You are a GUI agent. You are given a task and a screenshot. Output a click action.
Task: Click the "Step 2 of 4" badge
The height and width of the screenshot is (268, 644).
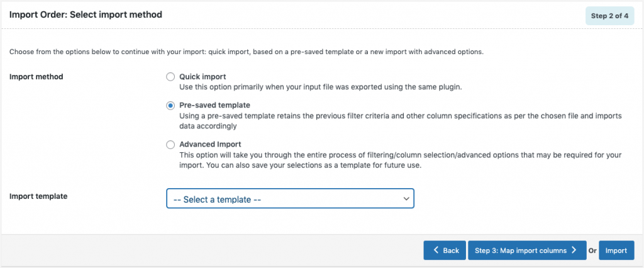(609, 16)
